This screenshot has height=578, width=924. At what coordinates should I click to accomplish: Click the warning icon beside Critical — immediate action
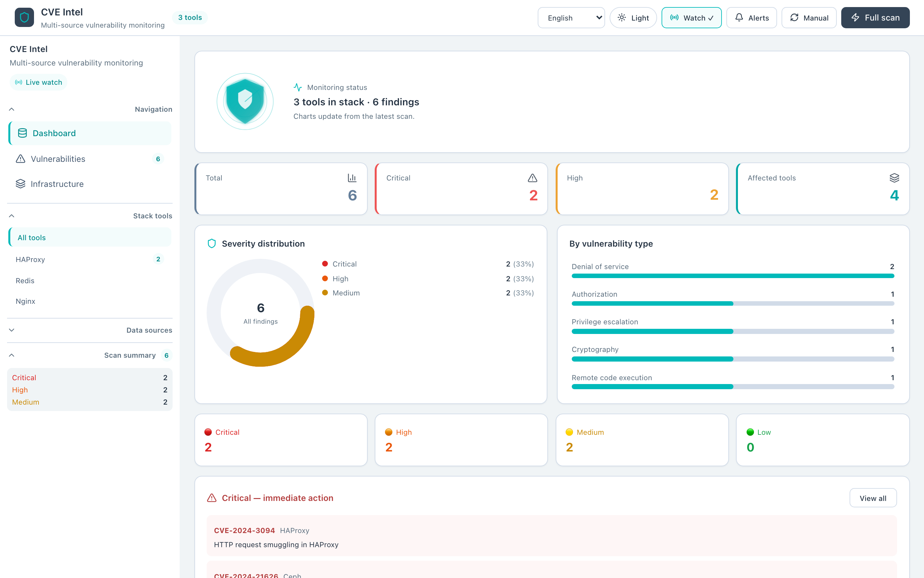pos(212,498)
